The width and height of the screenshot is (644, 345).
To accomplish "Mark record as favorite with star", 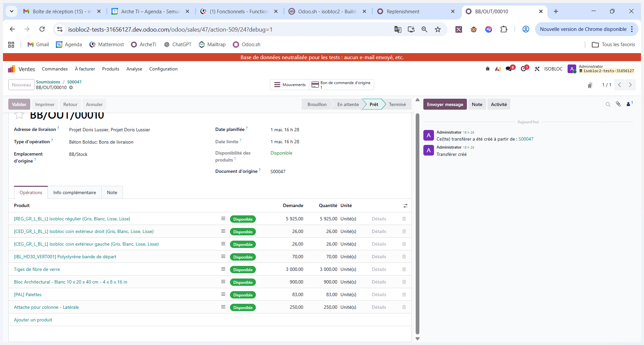I will (x=19, y=115).
